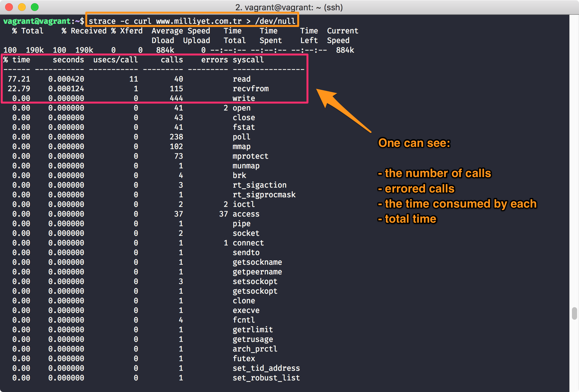Click the terminal scrollbar thumb

point(575,313)
